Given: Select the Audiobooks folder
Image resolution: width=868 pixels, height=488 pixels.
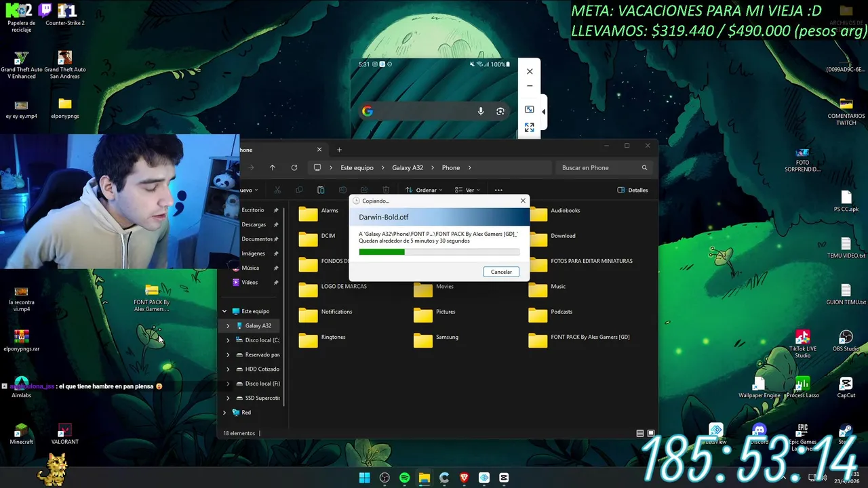Looking at the screenshot, I should point(555,214).
